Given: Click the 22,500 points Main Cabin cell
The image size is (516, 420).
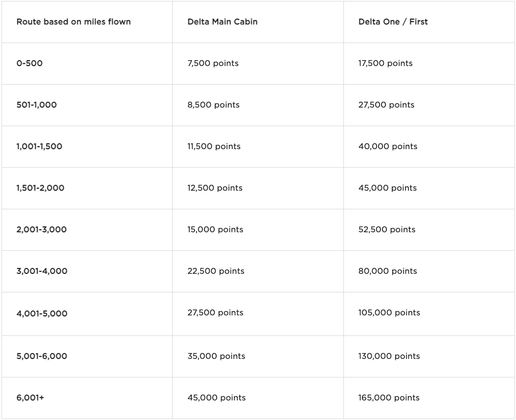Looking at the screenshot, I should [x=216, y=271].
